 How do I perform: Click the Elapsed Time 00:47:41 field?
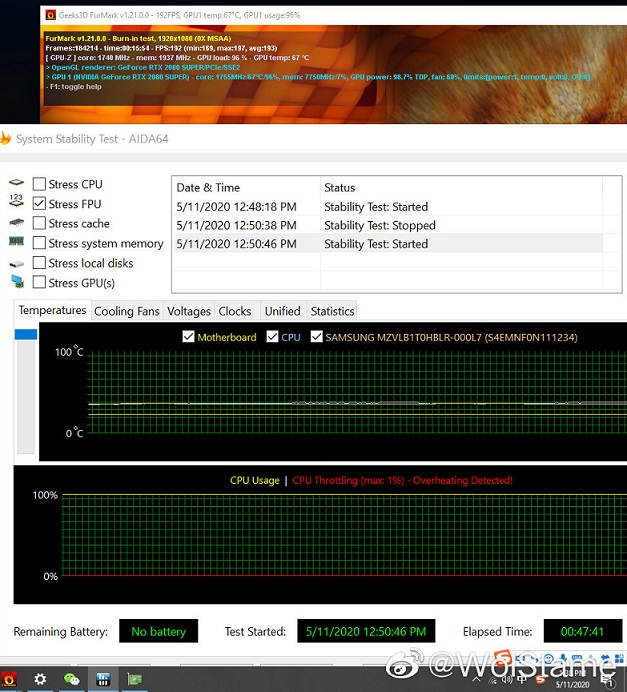pos(582,632)
